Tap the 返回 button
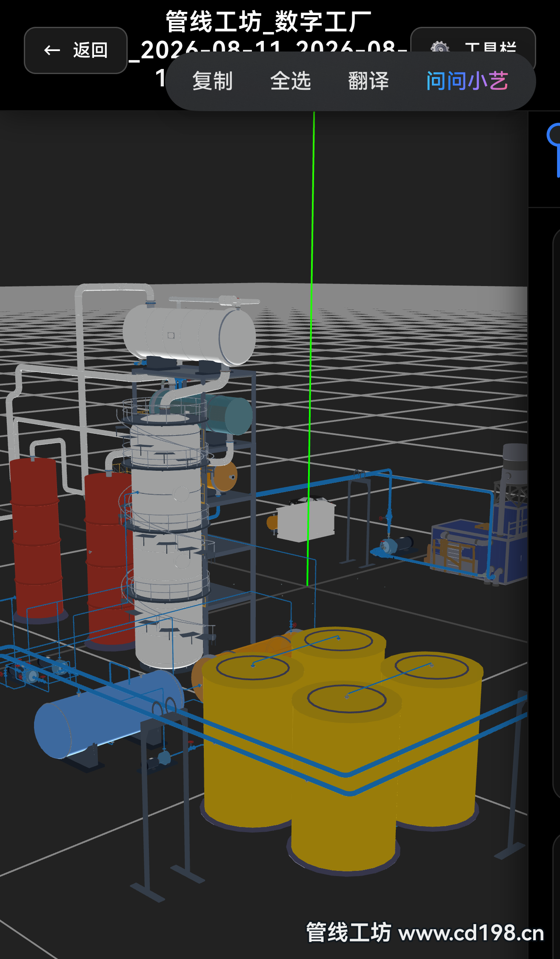 (x=76, y=50)
